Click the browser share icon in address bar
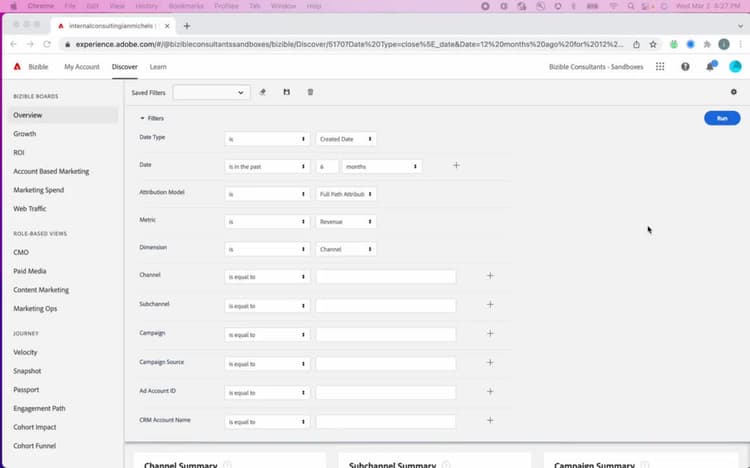The height and width of the screenshot is (468, 750). click(636, 44)
